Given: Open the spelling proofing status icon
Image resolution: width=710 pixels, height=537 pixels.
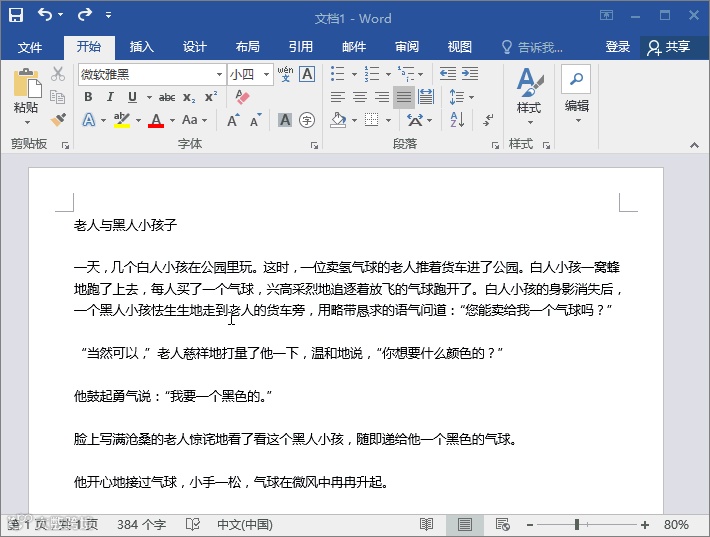Looking at the screenshot, I should click(x=193, y=524).
